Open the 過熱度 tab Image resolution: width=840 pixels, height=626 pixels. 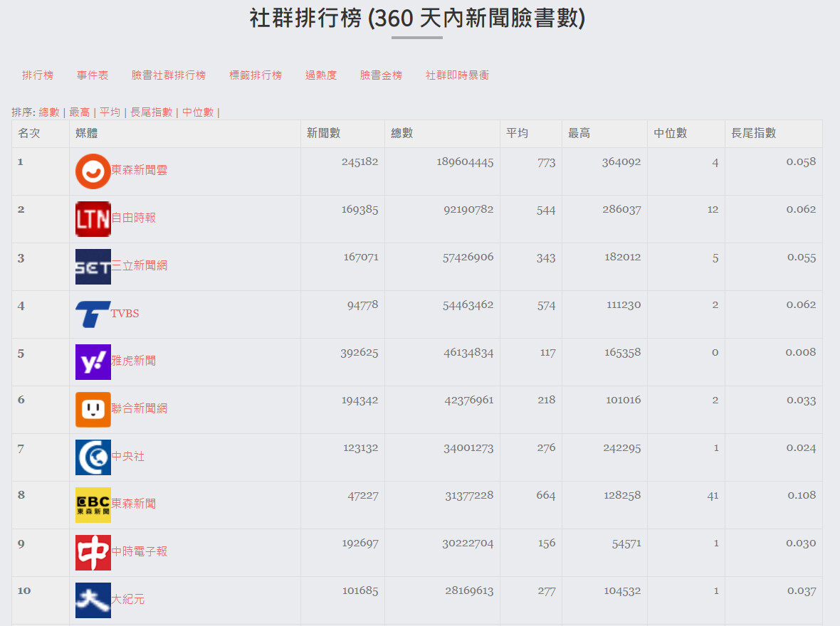pos(321,75)
